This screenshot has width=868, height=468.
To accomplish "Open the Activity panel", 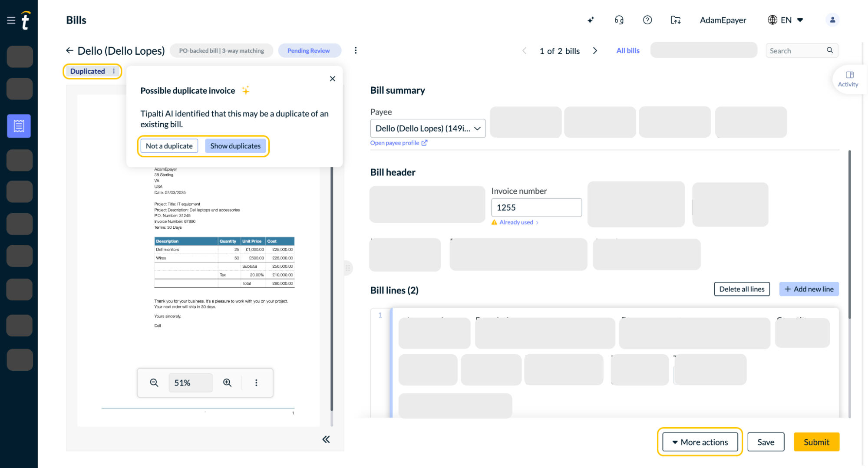I will (x=848, y=79).
